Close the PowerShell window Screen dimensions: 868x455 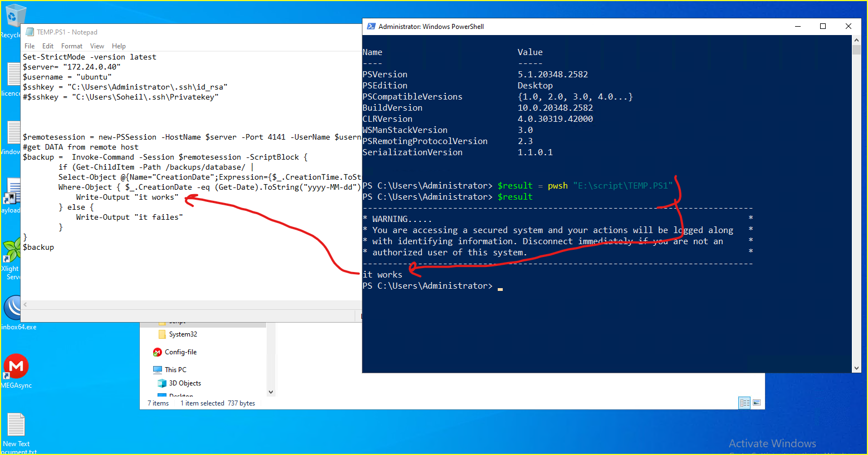[x=849, y=26]
